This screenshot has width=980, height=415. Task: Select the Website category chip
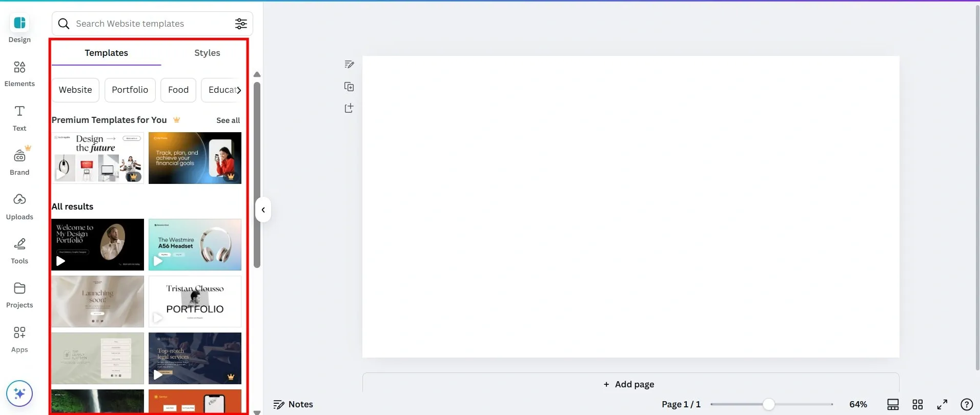click(75, 90)
